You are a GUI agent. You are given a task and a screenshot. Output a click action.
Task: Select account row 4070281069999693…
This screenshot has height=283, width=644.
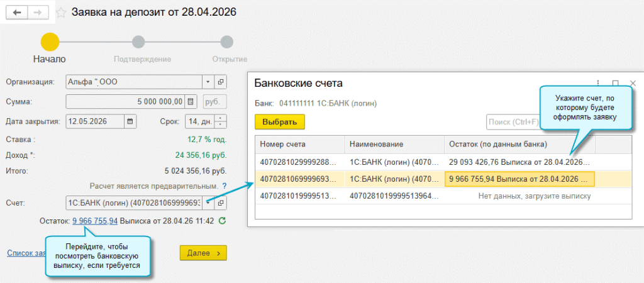pos(443,179)
